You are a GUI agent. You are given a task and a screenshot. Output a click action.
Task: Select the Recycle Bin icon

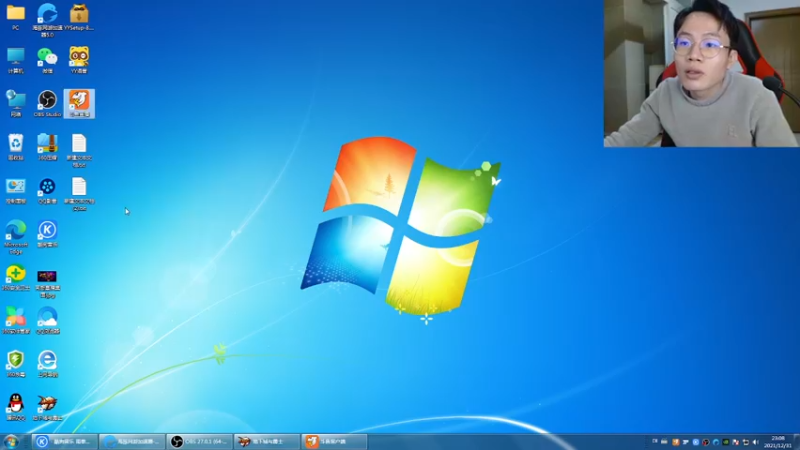[16, 147]
